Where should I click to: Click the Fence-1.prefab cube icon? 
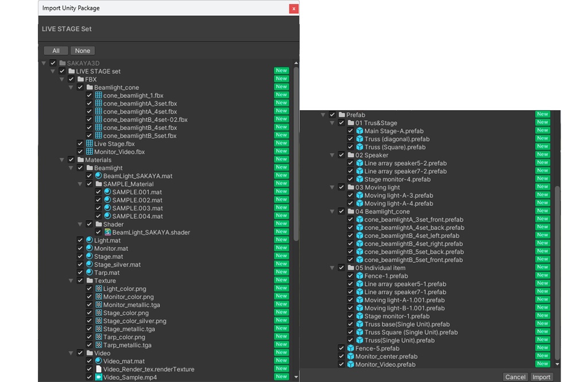(x=359, y=276)
